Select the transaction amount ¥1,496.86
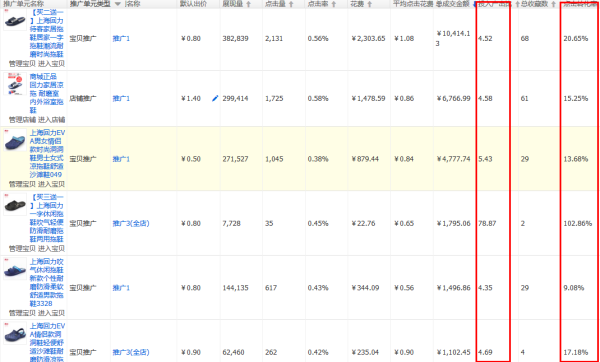 coord(453,288)
